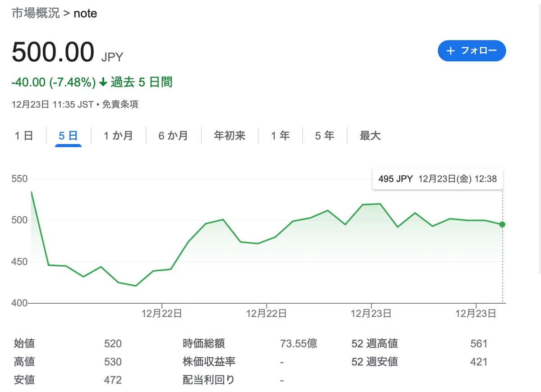Click the green endpoint dot on chart
541x392 pixels.
(502, 224)
